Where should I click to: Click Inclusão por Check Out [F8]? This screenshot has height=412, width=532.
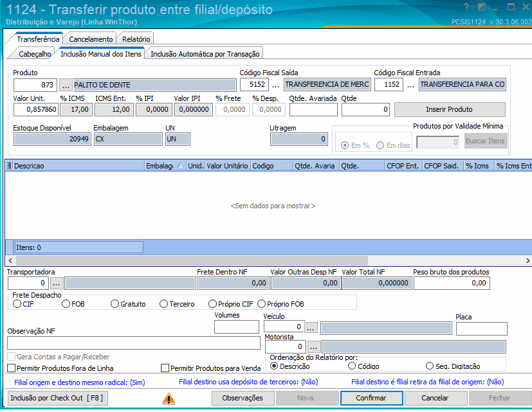point(57,398)
